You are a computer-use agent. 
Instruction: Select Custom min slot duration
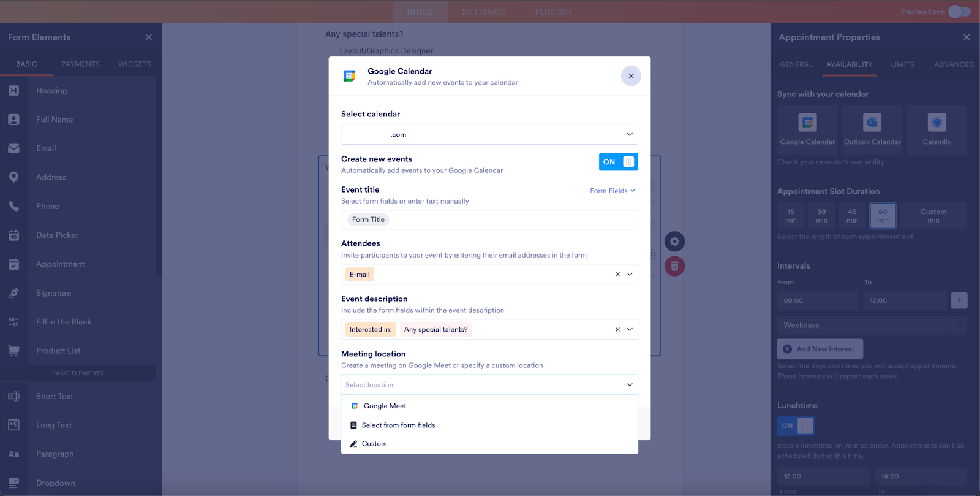point(933,216)
